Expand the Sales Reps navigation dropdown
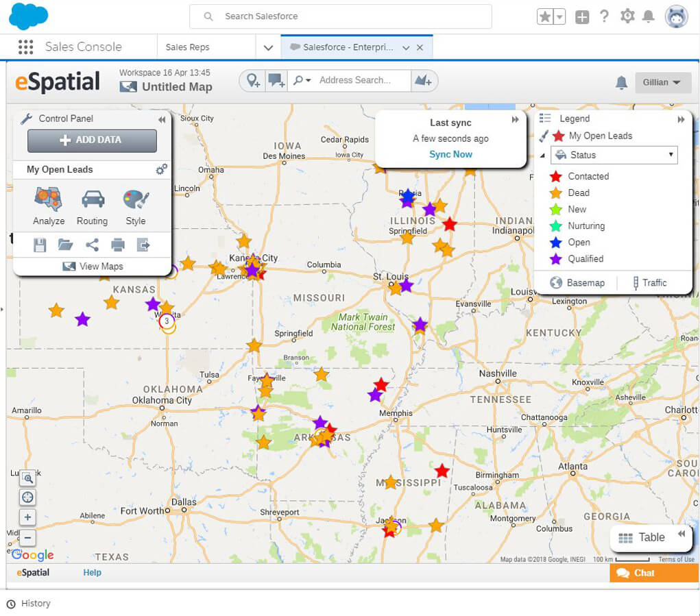700x616 pixels. [268, 47]
